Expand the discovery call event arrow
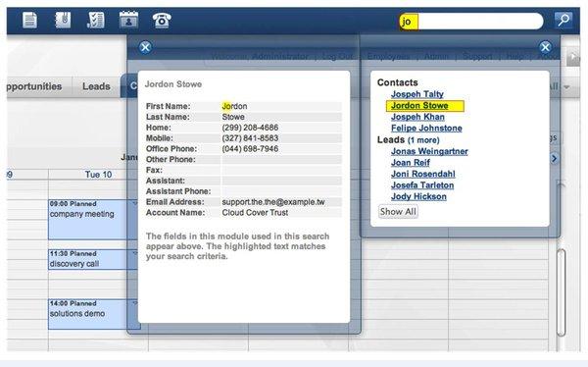This screenshot has width=588, height=367. (x=134, y=253)
